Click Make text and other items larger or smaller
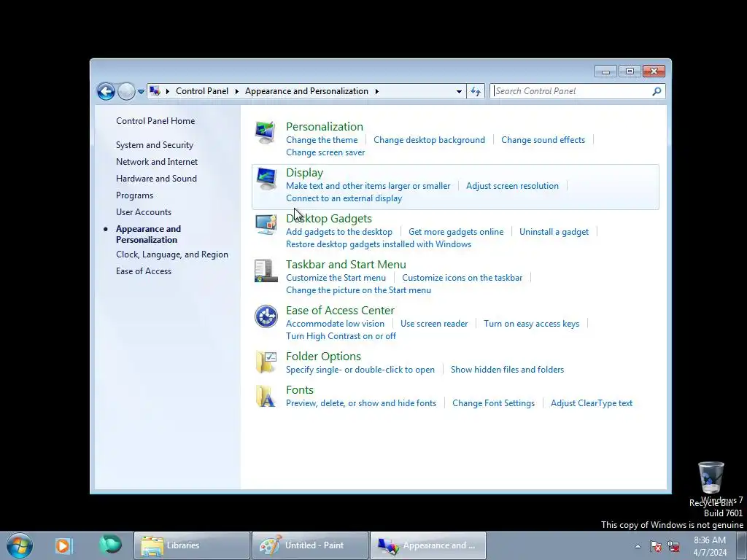This screenshot has height=560, width=747. 368,186
